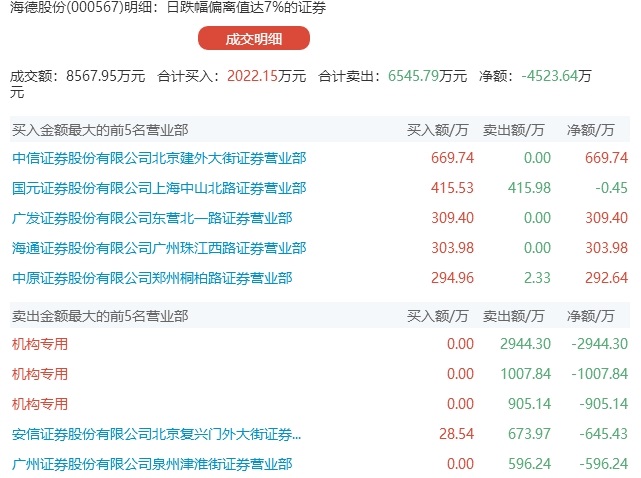Open 安信证券北京复兴门外大街证券 link
This screenshot has width=641, height=478.
pos(157,434)
